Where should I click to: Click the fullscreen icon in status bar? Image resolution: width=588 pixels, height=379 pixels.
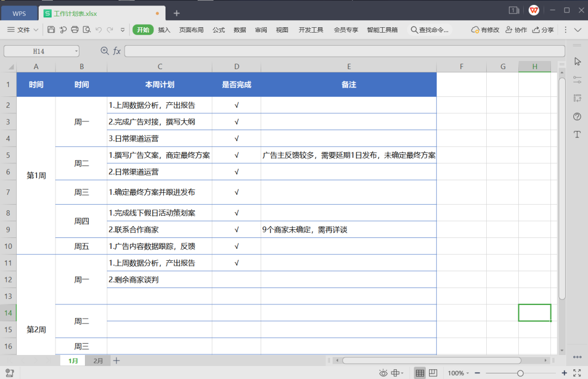coord(577,373)
